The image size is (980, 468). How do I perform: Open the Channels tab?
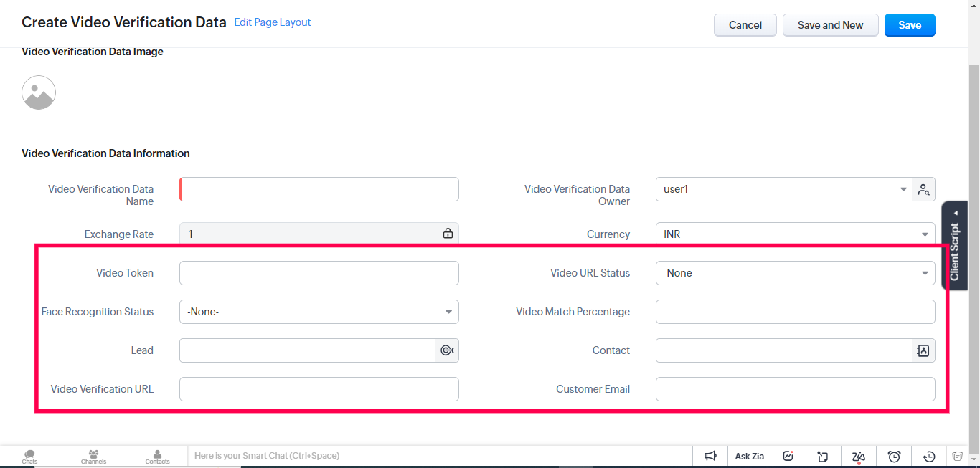(93, 457)
